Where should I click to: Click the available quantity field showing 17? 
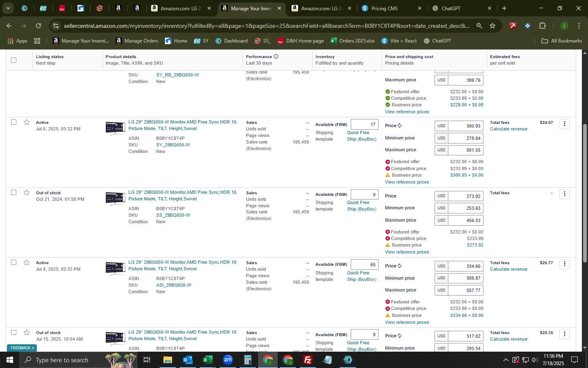click(x=364, y=124)
